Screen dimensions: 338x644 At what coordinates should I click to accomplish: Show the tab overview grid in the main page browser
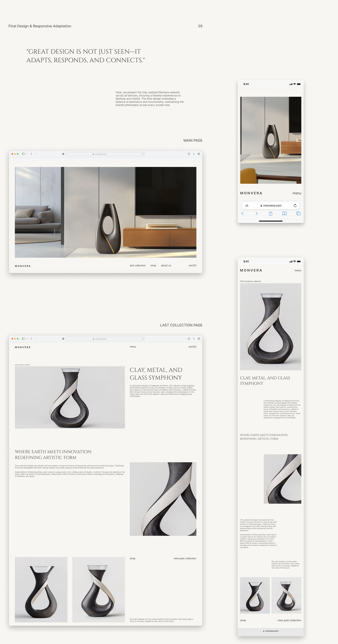pos(199,154)
